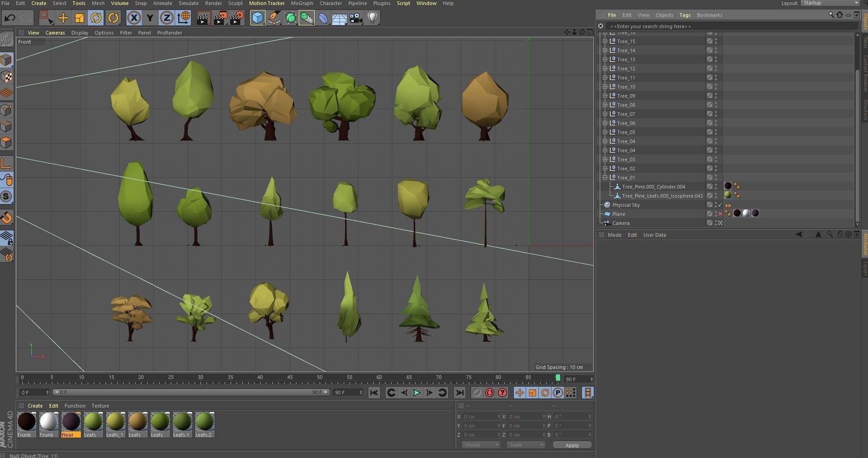868x458 pixels.
Task: Click the Record Active Objects button
Action: [x=477, y=393]
